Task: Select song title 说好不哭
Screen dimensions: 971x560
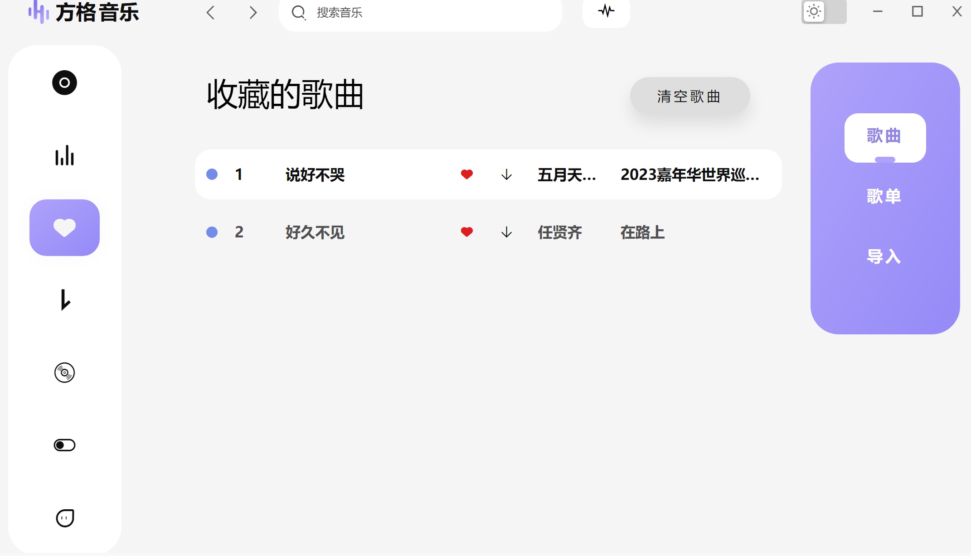Action: 315,175
